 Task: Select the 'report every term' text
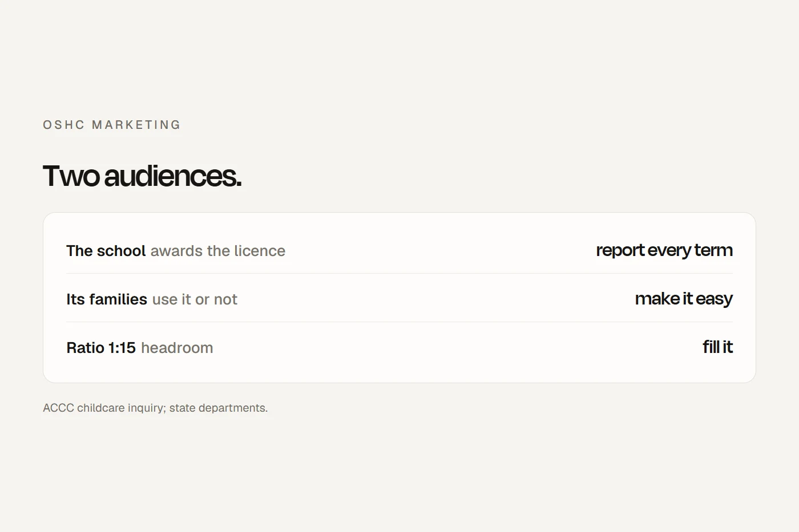[664, 250]
